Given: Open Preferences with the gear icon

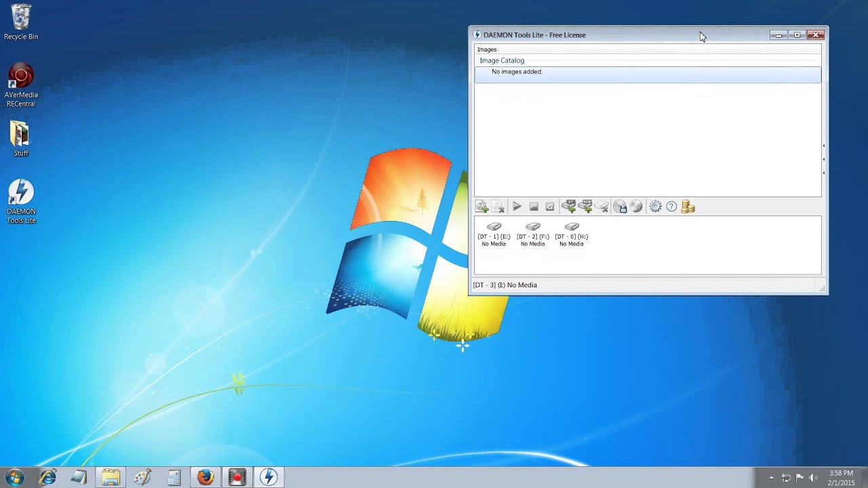Looking at the screenshot, I should 655,207.
